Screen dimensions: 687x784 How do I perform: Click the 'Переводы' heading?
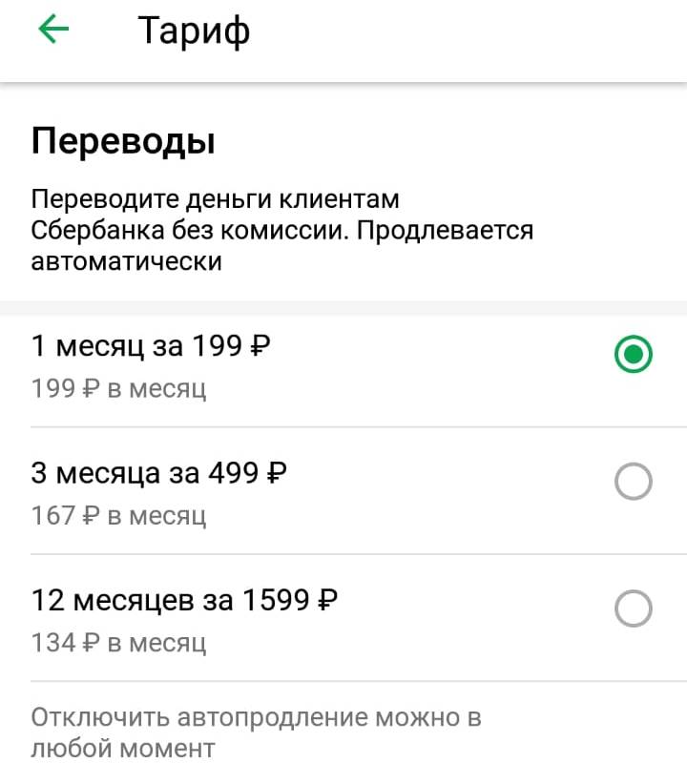point(123,142)
